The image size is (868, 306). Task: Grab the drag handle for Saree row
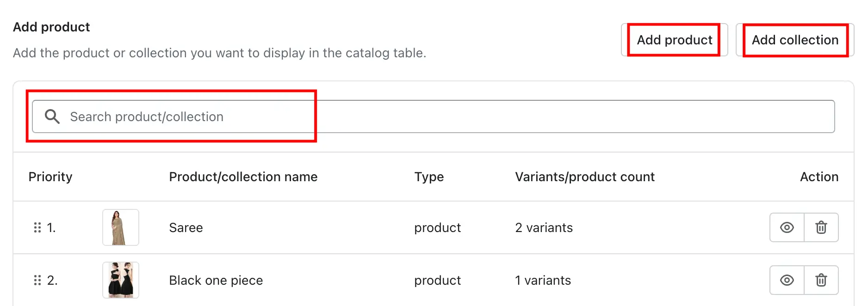click(x=37, y=227)
